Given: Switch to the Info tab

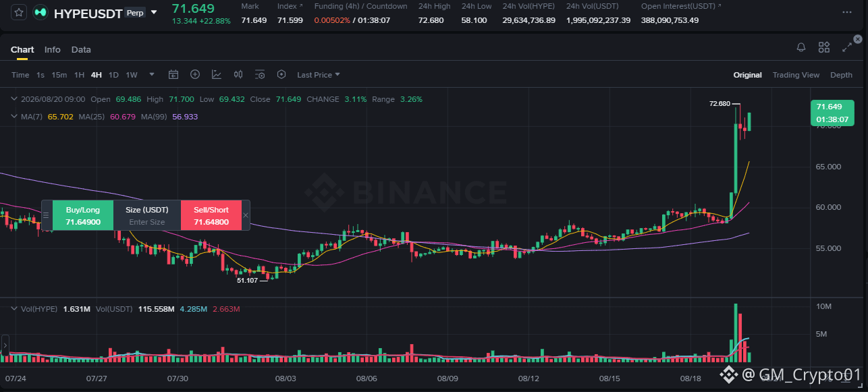Looking at the screenshot, I should pos(53,50).
